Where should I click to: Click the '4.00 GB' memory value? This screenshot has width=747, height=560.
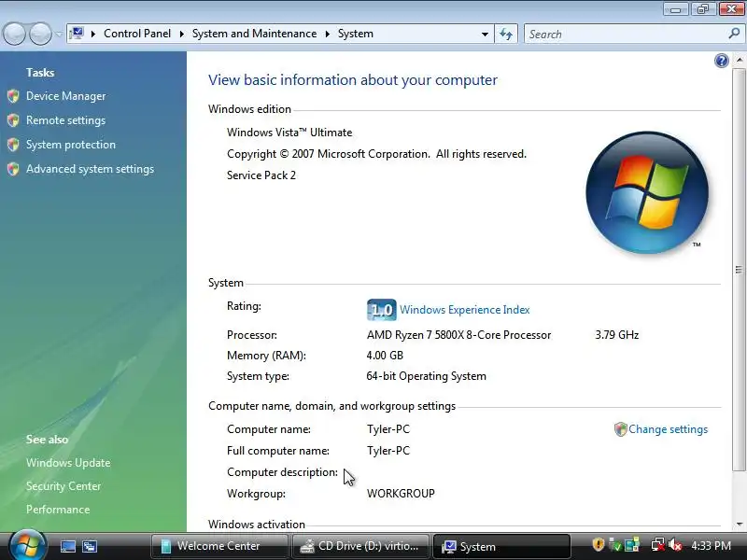click(x=385, y=356)
